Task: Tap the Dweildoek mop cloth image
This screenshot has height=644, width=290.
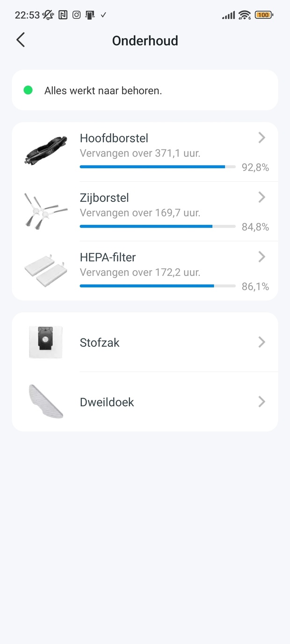Action: (x=46, y=401)
